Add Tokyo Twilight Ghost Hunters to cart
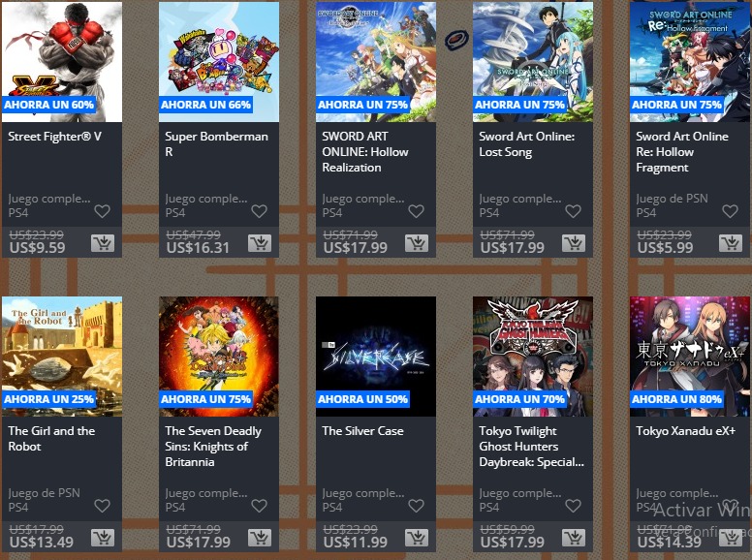This screenshot has height=560, width=752. 574,538
